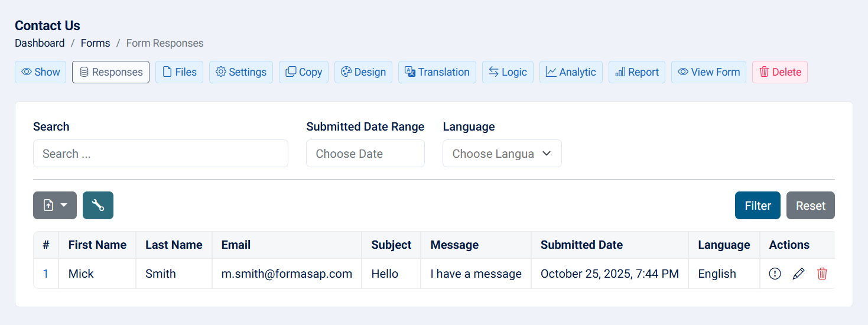Open the Analytic chart tab
The image size is (868, 325).
[x=571, y=72]
